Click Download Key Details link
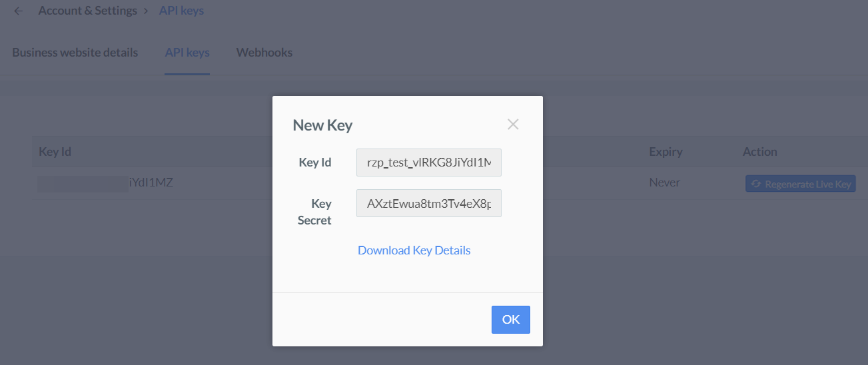Screen dimensions: 868x365 pos(414,250)
